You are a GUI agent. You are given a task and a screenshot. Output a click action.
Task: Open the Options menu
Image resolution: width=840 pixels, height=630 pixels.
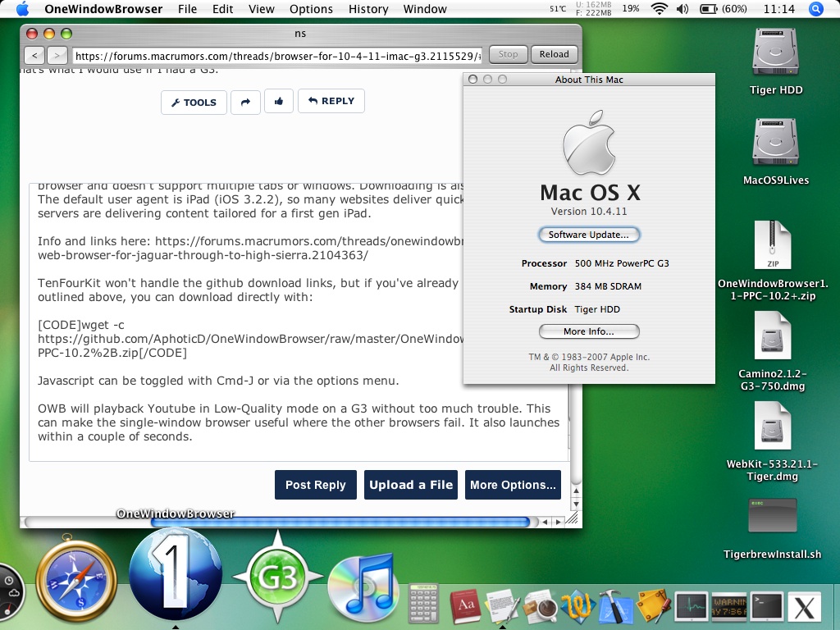pyautogui.click(x=311, y=9)
